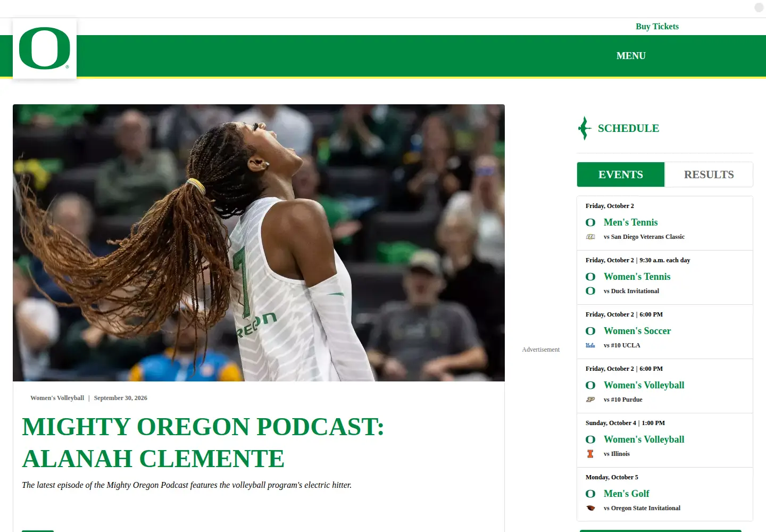The height and width of the screenshot is (532, 766).
Task: Switch to the EVENTS tab
Action: [621, 174]
